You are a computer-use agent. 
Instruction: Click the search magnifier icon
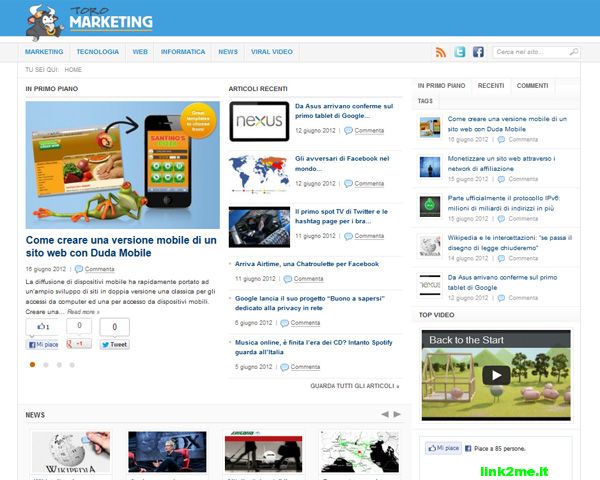574,52
